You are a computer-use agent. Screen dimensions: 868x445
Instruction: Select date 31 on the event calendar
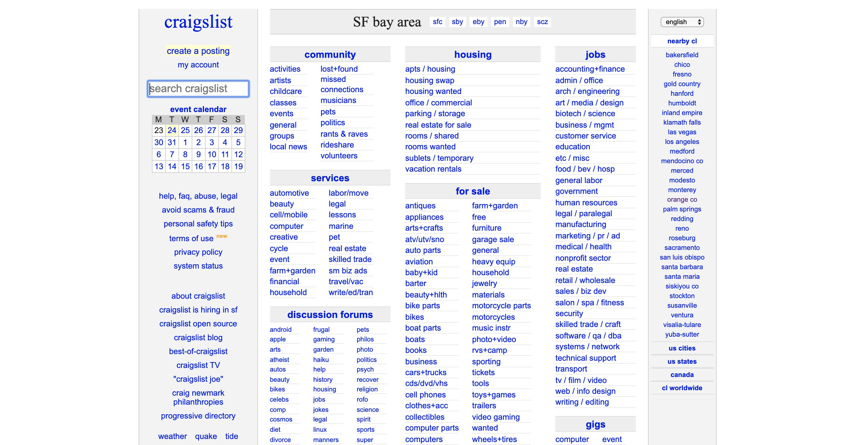tap(171, 142)
